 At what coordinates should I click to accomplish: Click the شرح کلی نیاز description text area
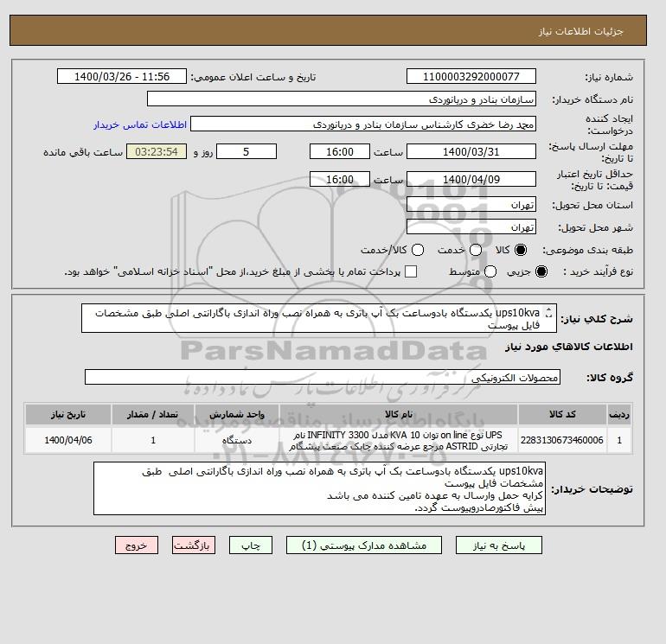[x=318, y=318]
